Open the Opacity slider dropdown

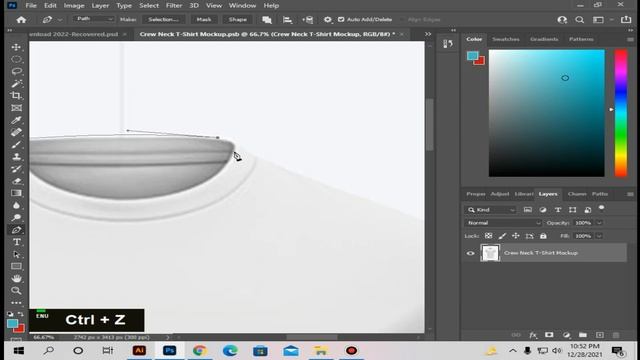pyautogui.click(x=599, y=223)
